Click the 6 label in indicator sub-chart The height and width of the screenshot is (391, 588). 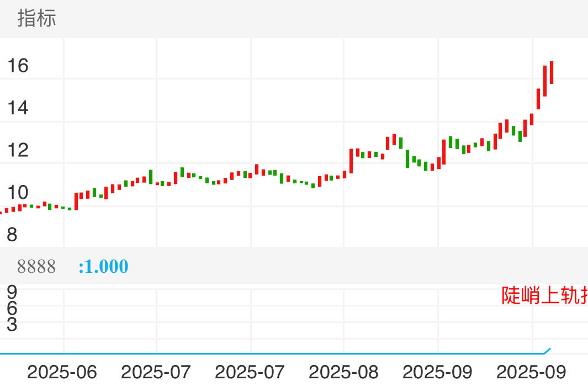[12, 308]
